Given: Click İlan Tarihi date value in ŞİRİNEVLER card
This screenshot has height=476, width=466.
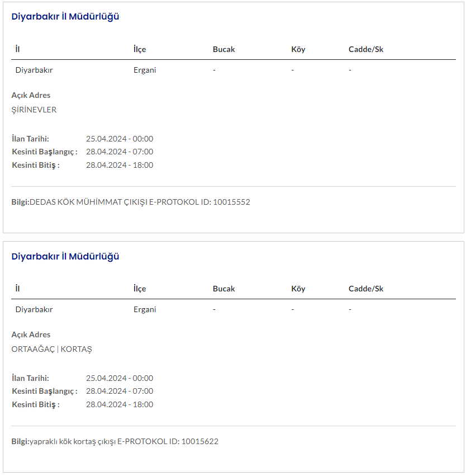Looking at the screenshot, I should point(120,139).
